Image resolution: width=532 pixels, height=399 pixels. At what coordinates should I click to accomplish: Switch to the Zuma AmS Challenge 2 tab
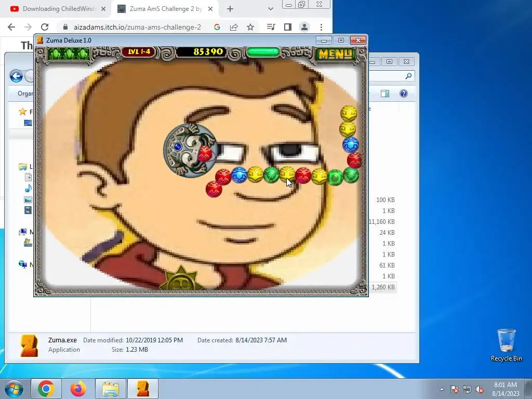[165, 9]
